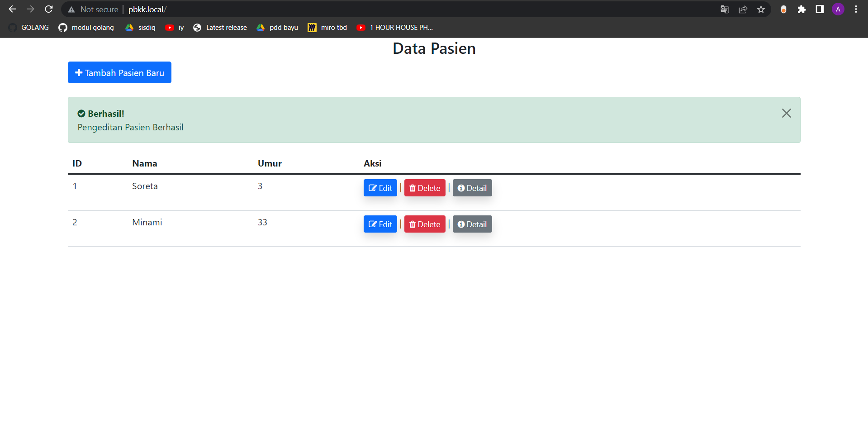Delete the patient named Minami
The image size is (868, 443).
point(424,224)
